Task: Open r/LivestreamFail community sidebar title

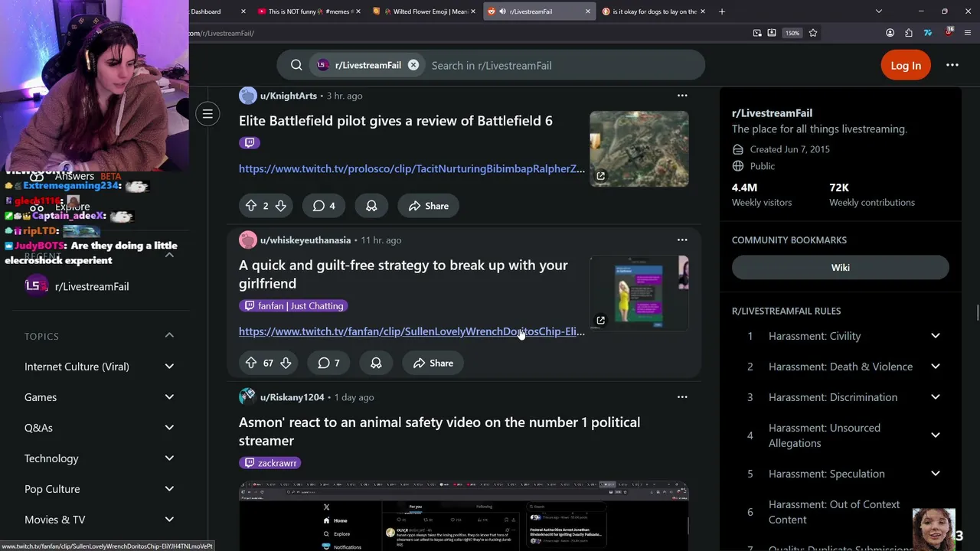Action: (x=772, y=113)
